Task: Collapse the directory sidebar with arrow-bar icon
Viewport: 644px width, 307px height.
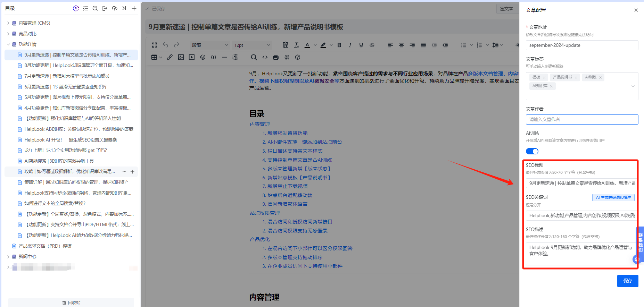Action: pos(124,8)
